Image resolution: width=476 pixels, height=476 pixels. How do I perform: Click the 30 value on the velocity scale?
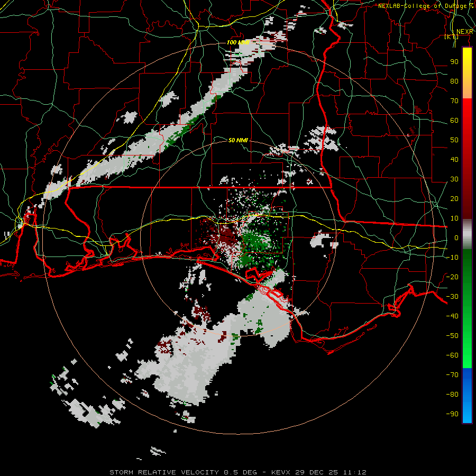tap(454, 179)
